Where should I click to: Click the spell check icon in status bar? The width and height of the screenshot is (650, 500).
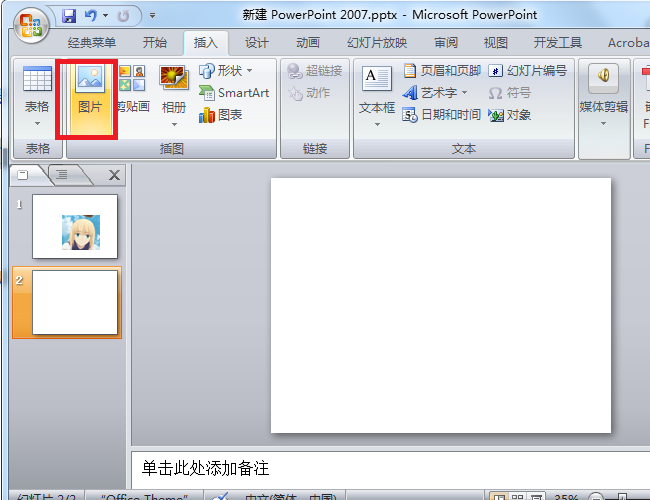point(221,496)
